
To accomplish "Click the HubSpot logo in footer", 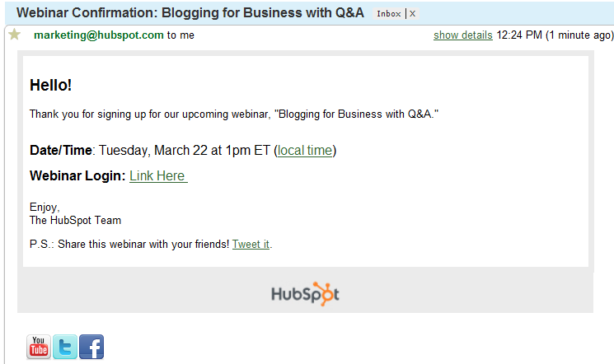I will pos(305,294).
